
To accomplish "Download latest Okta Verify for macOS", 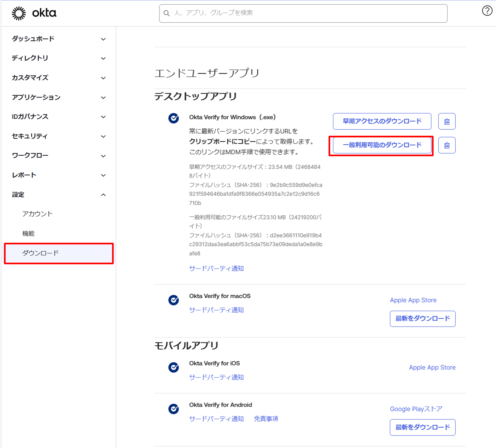I will pyautogui.click(x=423, y=319).
